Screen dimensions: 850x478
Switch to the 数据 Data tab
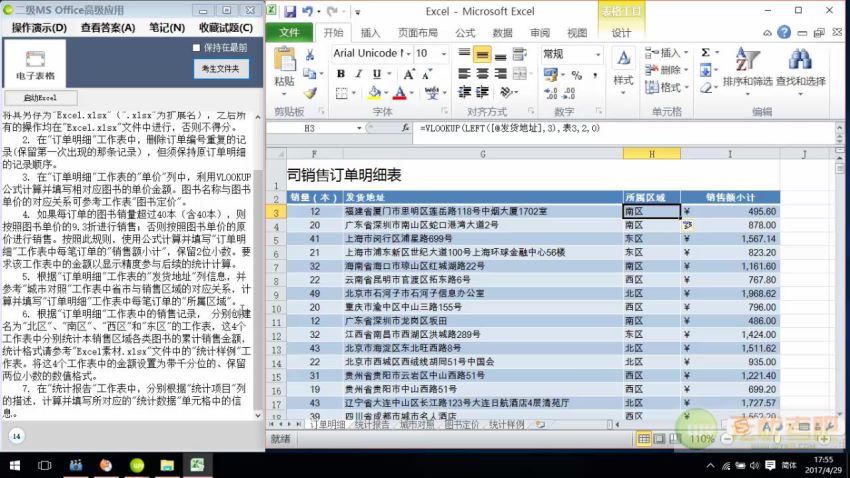[503, 33]
